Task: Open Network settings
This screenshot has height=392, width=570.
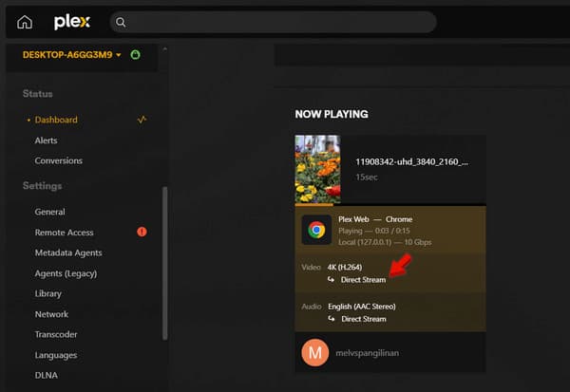Action: pos(51,314)
